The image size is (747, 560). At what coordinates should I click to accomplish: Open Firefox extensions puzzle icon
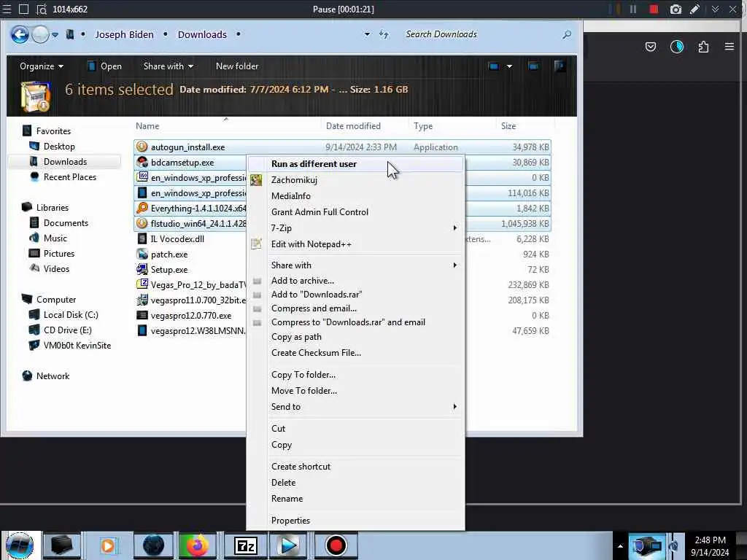(703, 47)
